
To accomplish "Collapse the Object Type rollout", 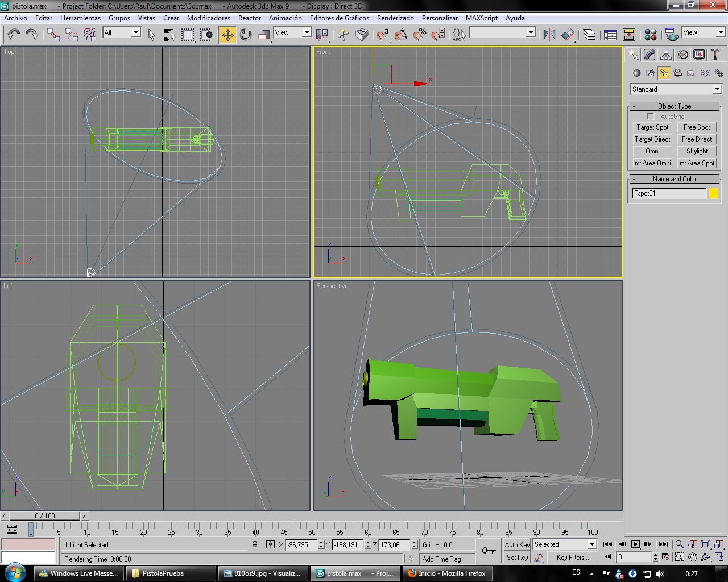I will pos(675,106).
